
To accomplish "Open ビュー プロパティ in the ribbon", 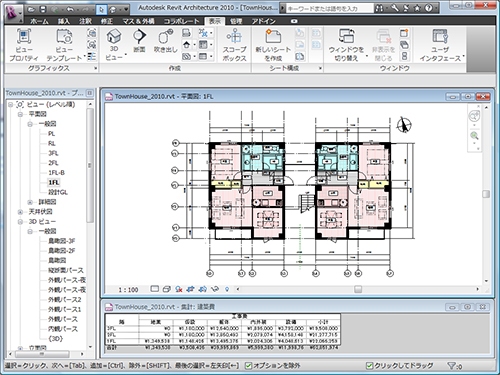I will click(x=24, y=36).
